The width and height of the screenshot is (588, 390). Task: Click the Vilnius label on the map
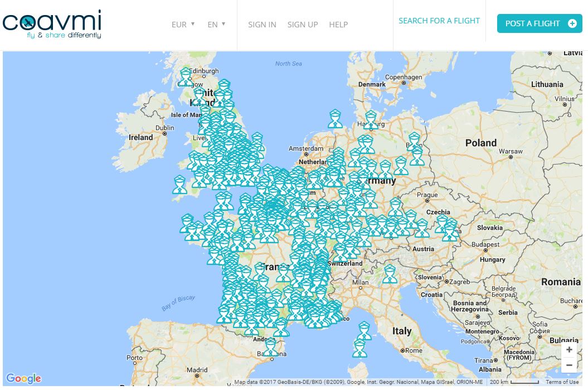click(565, 99)
